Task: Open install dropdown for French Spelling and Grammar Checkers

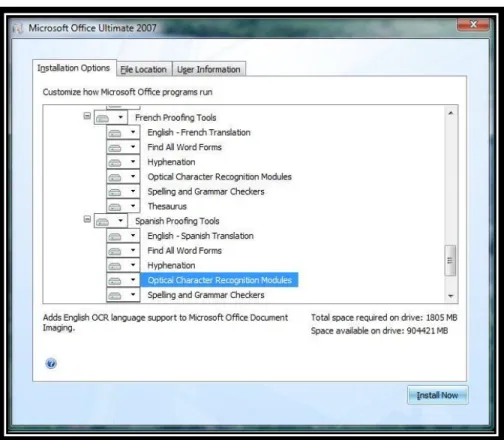Action: tap(123, 192)
